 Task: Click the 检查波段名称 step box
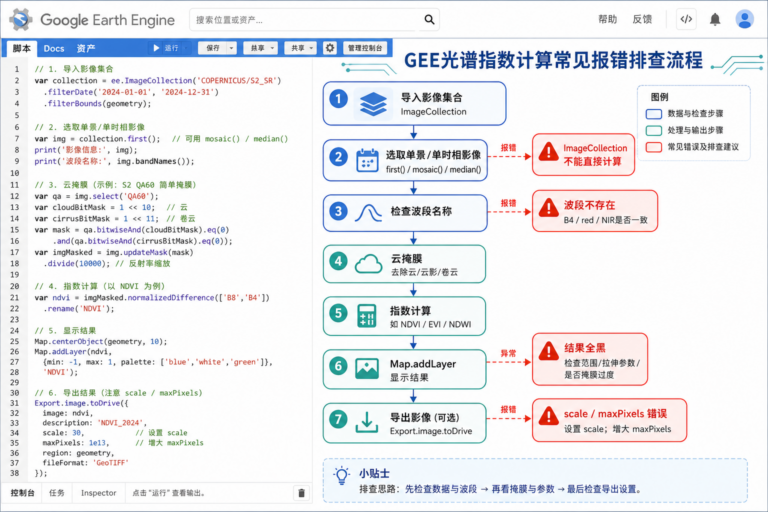tap(405, 213)
